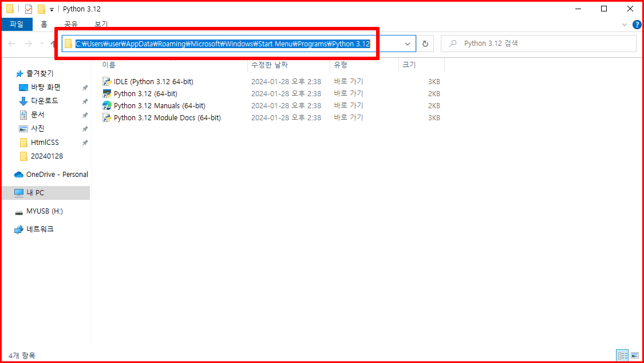Select 즐겨찾기 in the navigation pane
644x363 pixels.
pyautogui.click(x=40, y=73)
